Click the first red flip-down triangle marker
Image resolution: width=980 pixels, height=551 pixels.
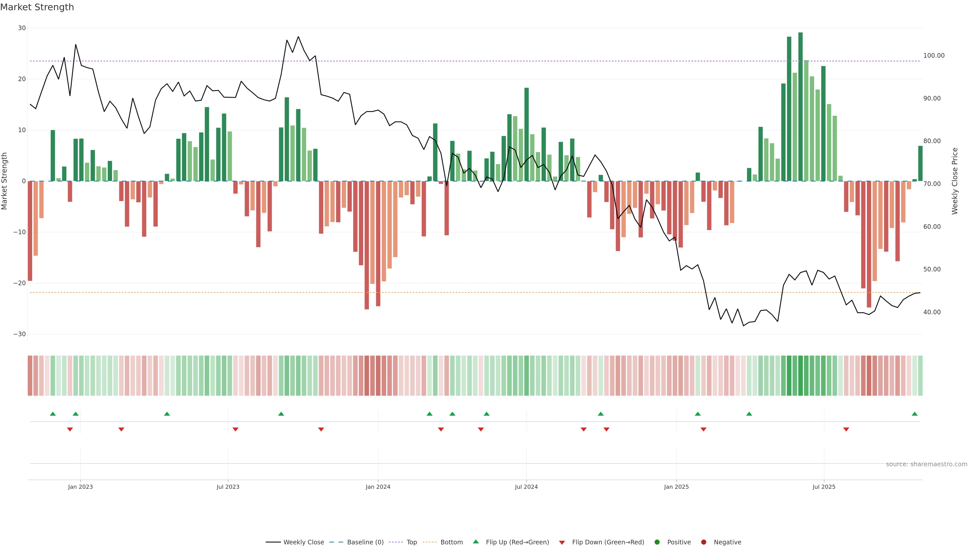click(x=70, y=429)
